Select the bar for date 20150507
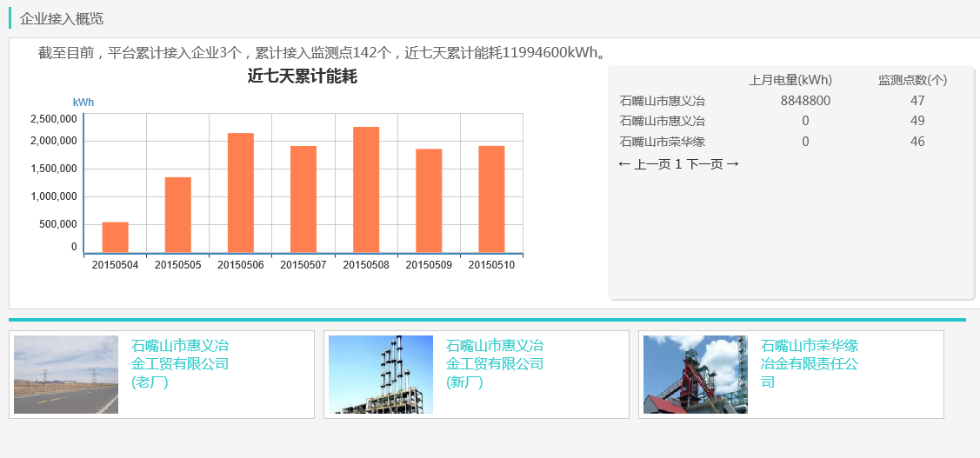Screen dimensions: 980x458 (303, 199)
